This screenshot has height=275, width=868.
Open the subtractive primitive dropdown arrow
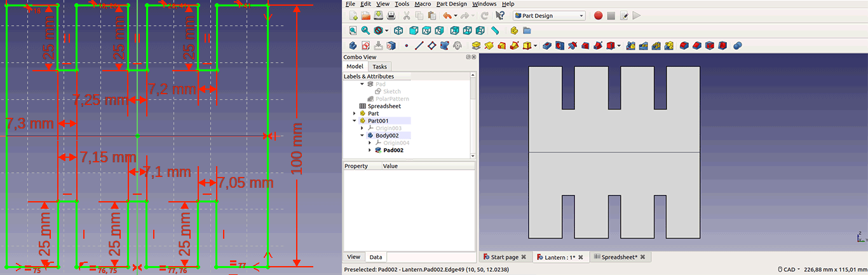click(619, 46)
